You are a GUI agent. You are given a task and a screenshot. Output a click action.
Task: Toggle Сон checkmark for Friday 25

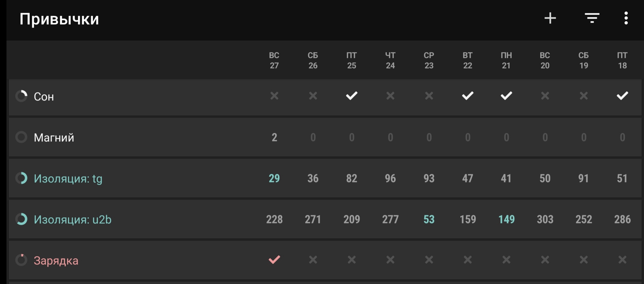click(x=352, y=96)
